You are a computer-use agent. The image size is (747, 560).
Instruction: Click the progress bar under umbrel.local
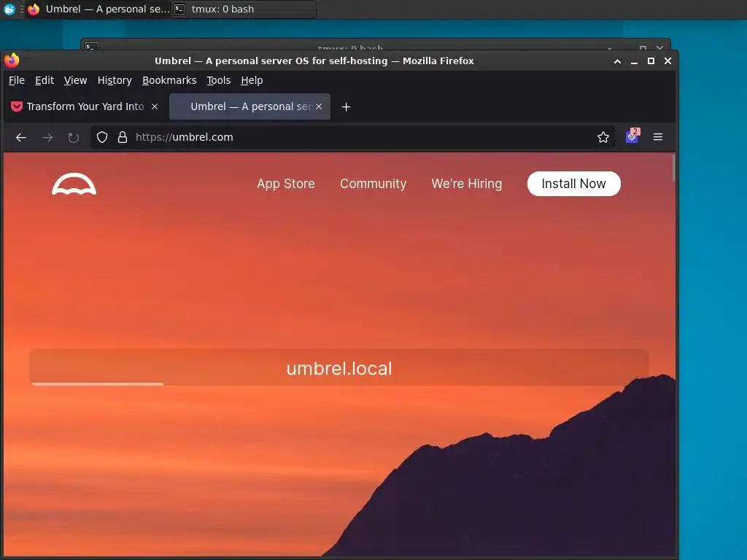click(97, 384)
